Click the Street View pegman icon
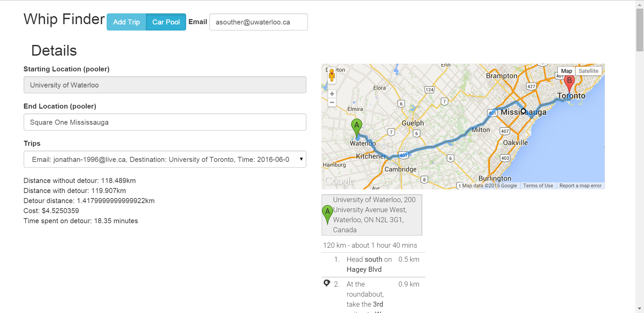 (332, 75)
